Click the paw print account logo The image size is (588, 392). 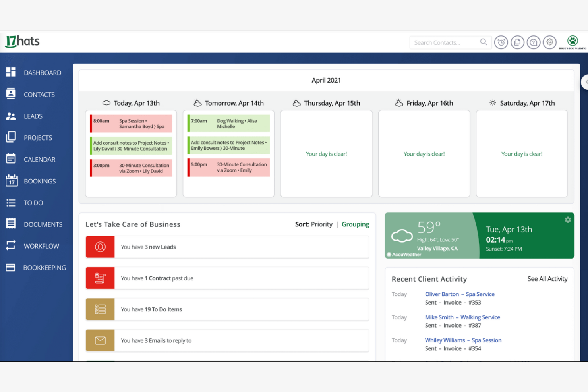click(x=573, y=41)
